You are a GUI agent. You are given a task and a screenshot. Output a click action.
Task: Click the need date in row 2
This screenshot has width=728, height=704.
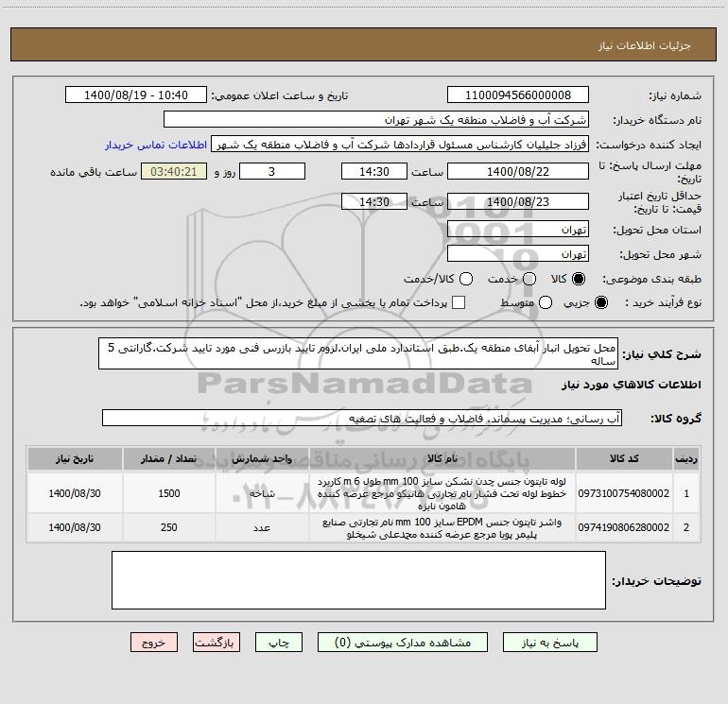[x=75, y=528]
